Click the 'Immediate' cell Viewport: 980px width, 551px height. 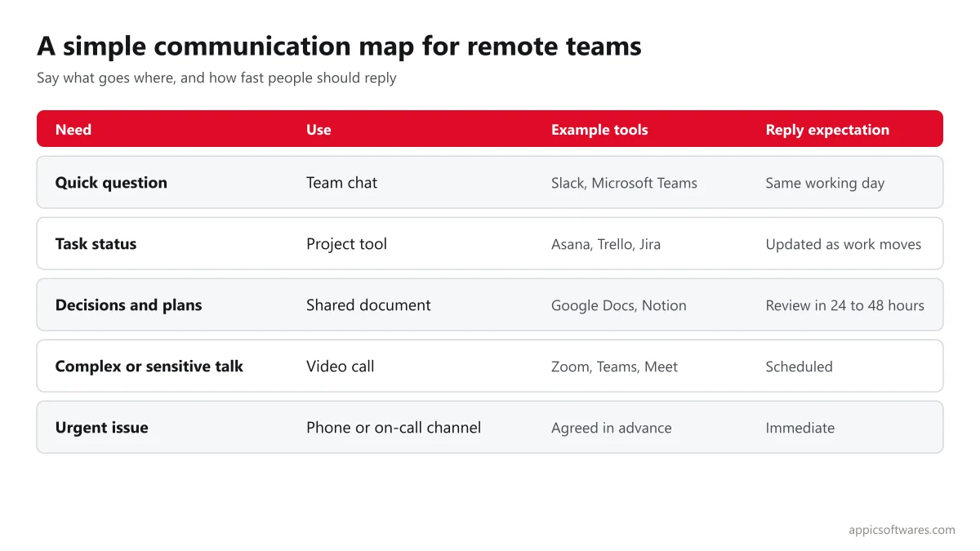pyautogui.click(x=800, y=428)
